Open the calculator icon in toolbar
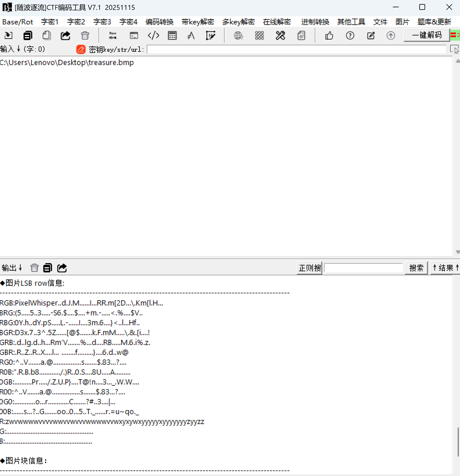Viewport: 460px width, 476px height. (172, 35)
